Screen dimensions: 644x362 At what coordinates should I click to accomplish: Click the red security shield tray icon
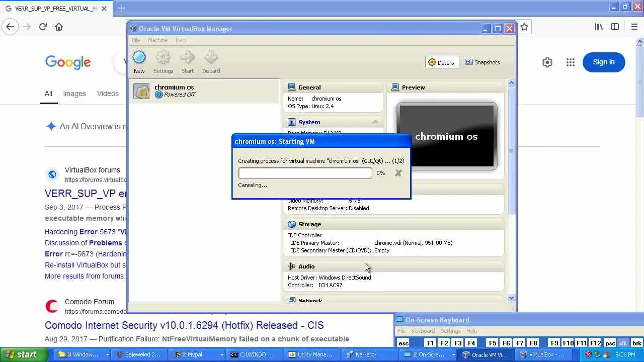[588, 354]
